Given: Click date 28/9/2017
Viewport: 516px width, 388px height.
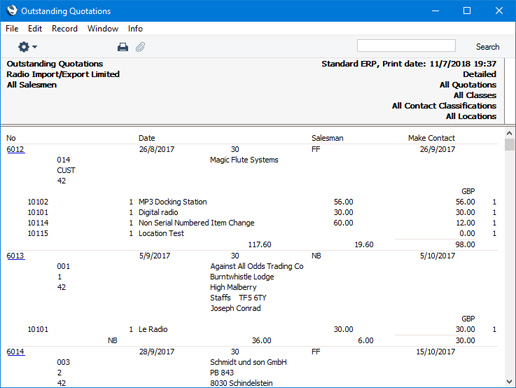Looking at the screenshot, I should (157, 351).
